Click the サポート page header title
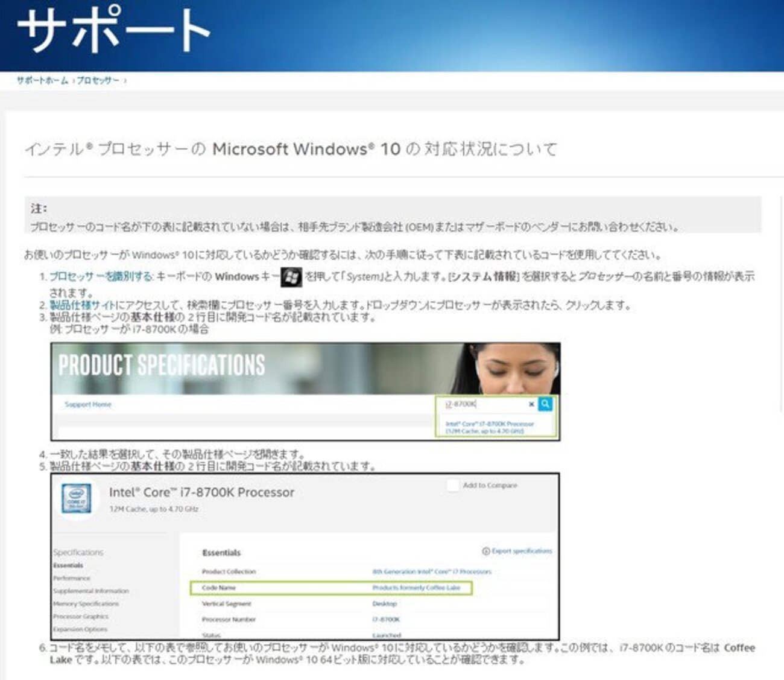The width and height of the screenshot is (784, 680). [x=113, y=30]
